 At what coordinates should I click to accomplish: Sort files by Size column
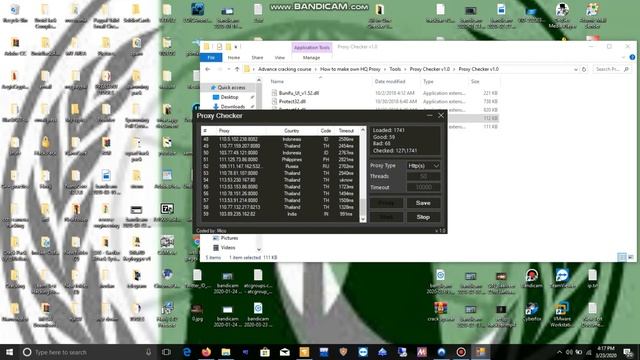coord(475,82)
